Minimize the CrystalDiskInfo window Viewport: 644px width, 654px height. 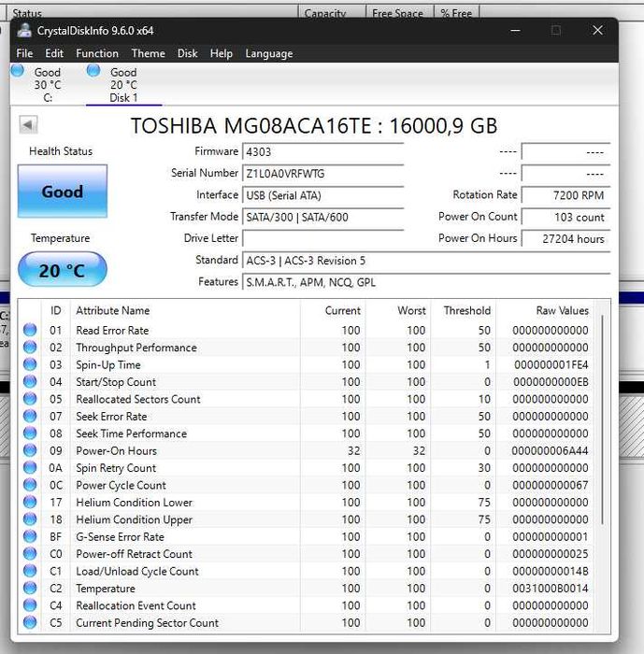tap(515, 31)
